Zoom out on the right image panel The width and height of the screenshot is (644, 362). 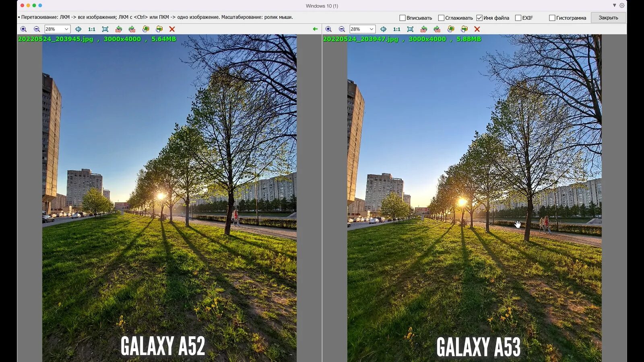tap(342, 29)
